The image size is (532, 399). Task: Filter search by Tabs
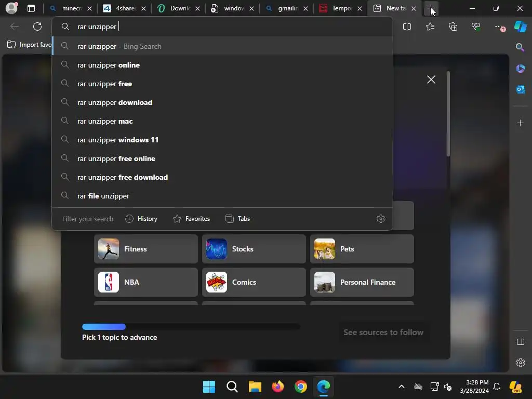[x=237, y=219]
